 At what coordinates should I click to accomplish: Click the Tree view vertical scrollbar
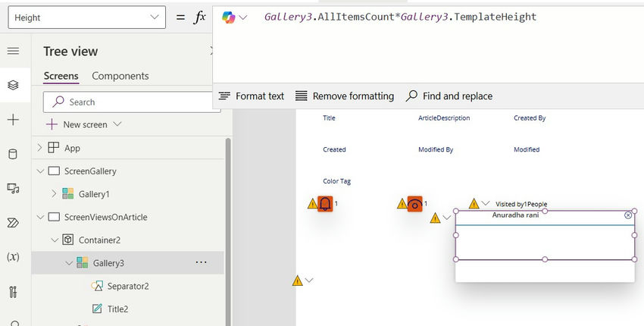pyautogui.click(x=228, y=230)
